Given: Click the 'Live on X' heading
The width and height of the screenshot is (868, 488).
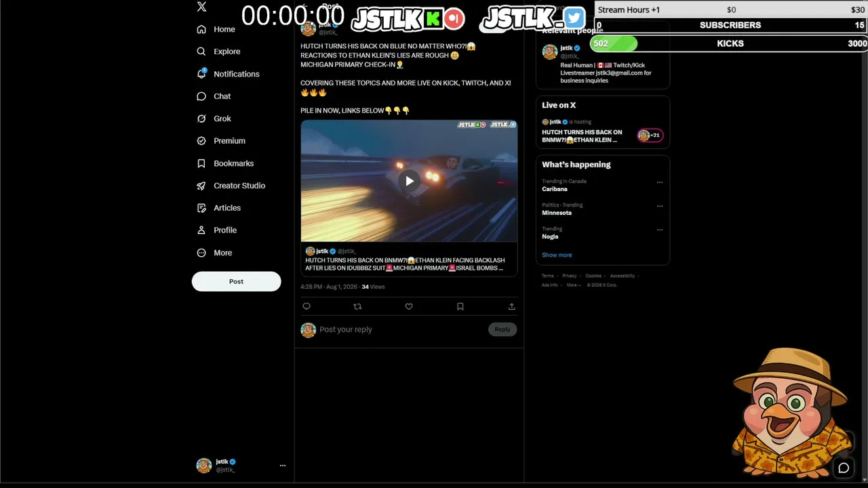Looking at the screenshot, I should click(x=559, y=105).
